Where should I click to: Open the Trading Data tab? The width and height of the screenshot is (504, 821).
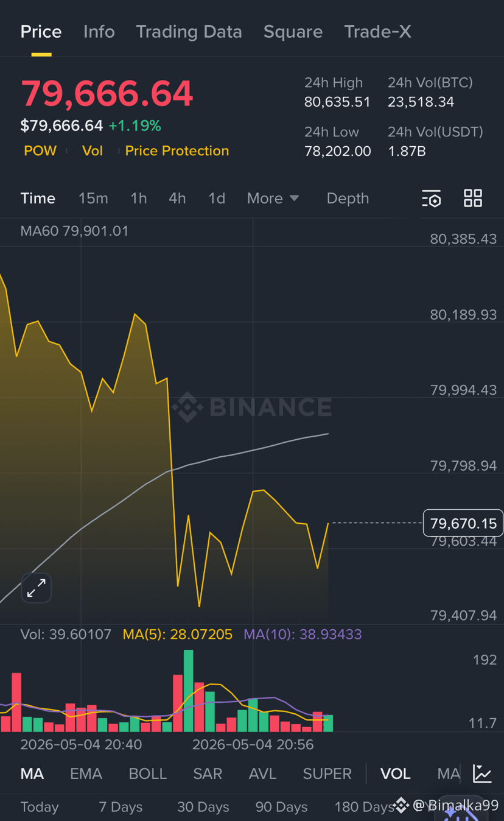(189, 32)
